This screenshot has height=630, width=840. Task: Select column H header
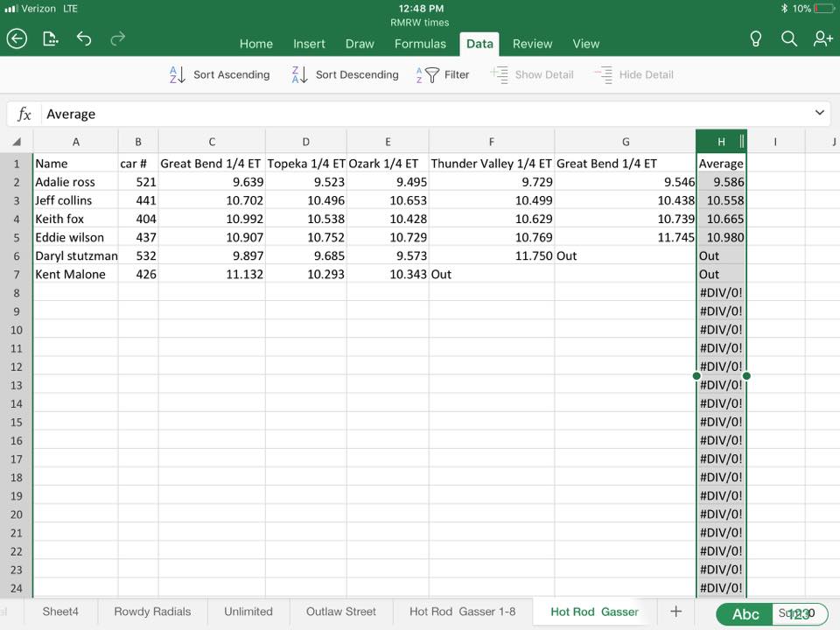720,142
